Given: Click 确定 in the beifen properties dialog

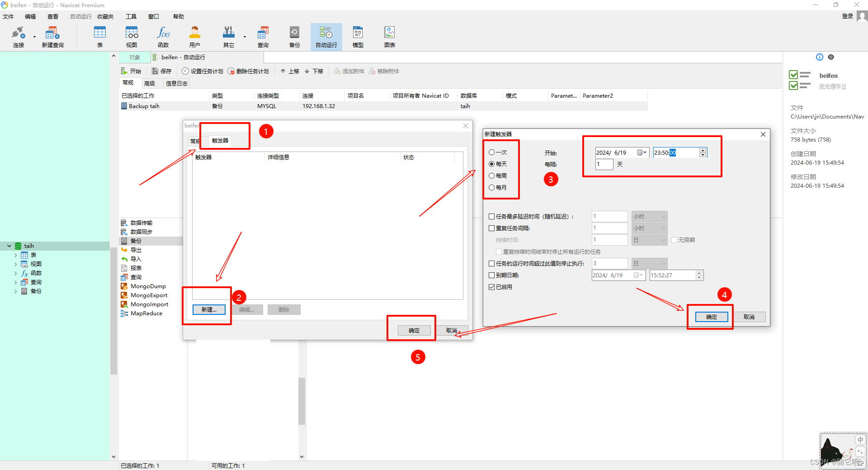Looking at the screenshot, I should click(414, 330).
